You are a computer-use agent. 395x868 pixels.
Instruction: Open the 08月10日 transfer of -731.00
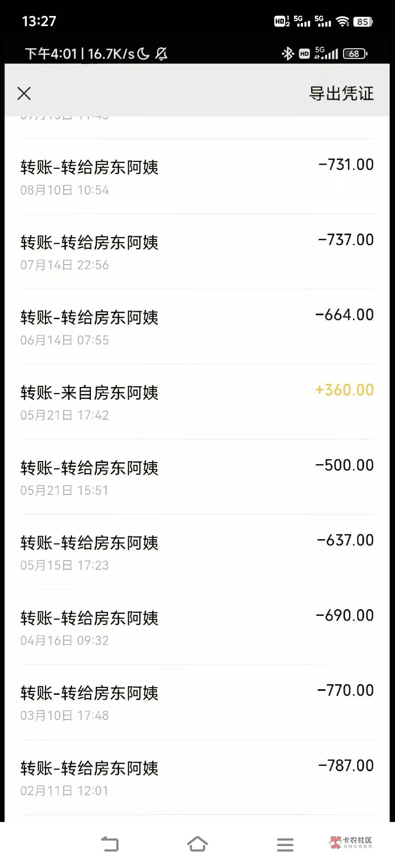point(197,177)
